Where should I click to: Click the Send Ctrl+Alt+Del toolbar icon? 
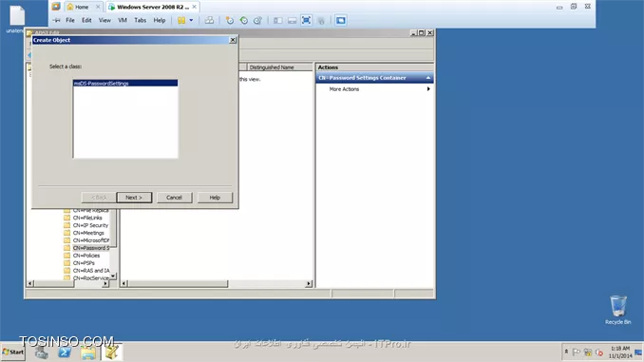pyautogui.click(x=209, y=20)
